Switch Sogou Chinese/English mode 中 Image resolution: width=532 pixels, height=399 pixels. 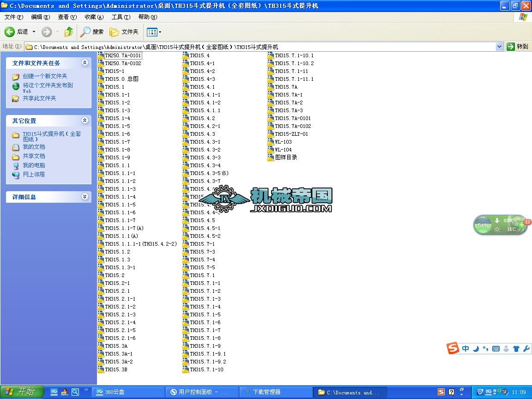coord(465,349)
